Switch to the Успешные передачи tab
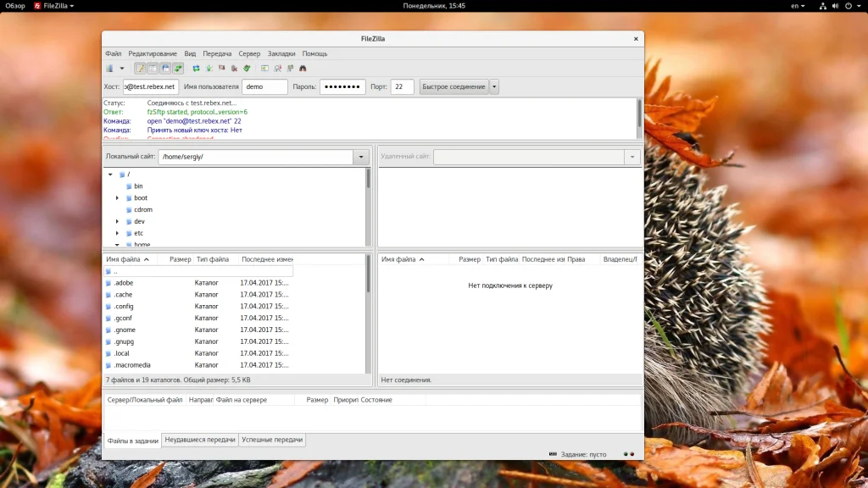This screenshot has width=868, height=488. (x=272, y=441)
